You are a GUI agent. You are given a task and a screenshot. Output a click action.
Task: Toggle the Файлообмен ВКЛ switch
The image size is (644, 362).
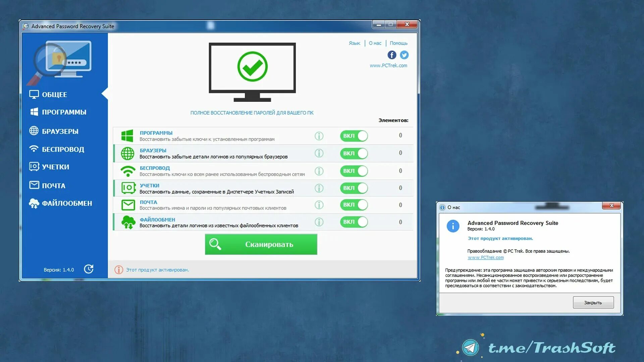[x=354, y=222]
